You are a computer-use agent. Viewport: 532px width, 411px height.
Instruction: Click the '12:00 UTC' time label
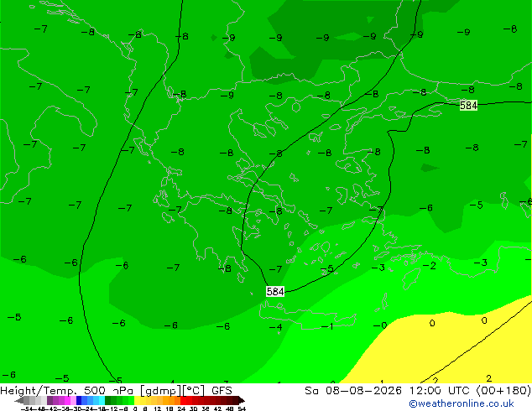pos(441,391)
